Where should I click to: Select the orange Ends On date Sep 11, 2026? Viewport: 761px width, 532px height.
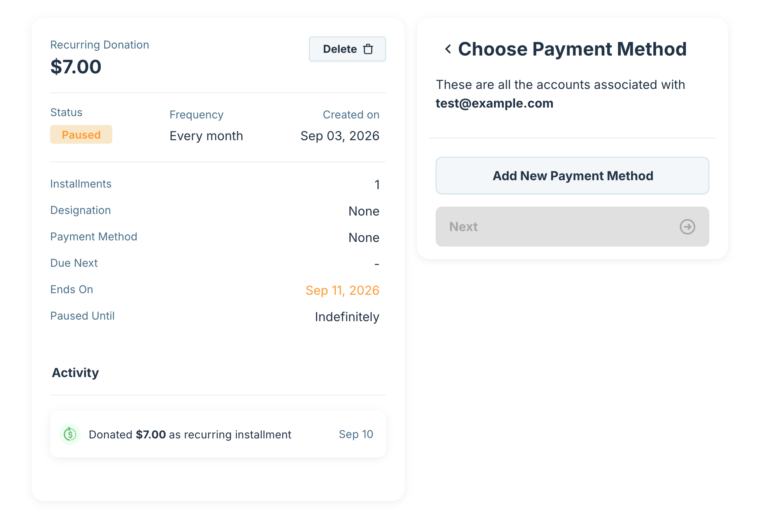click(x=342, y=290)
